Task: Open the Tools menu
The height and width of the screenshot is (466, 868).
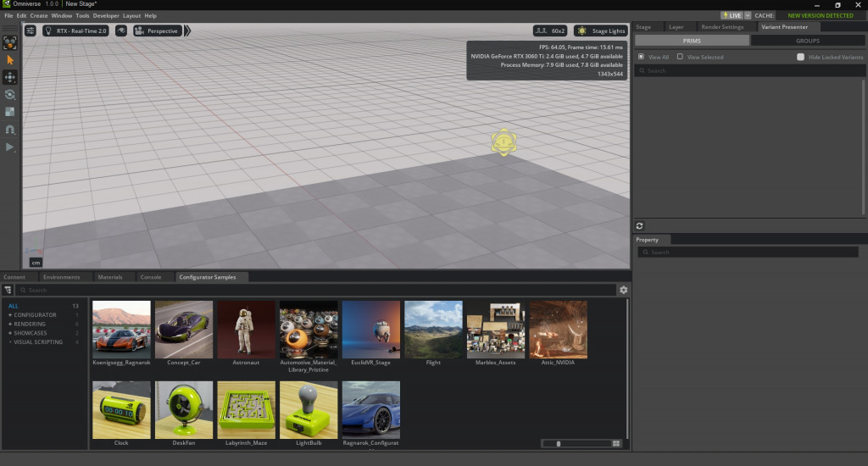Action: [82, 15]
